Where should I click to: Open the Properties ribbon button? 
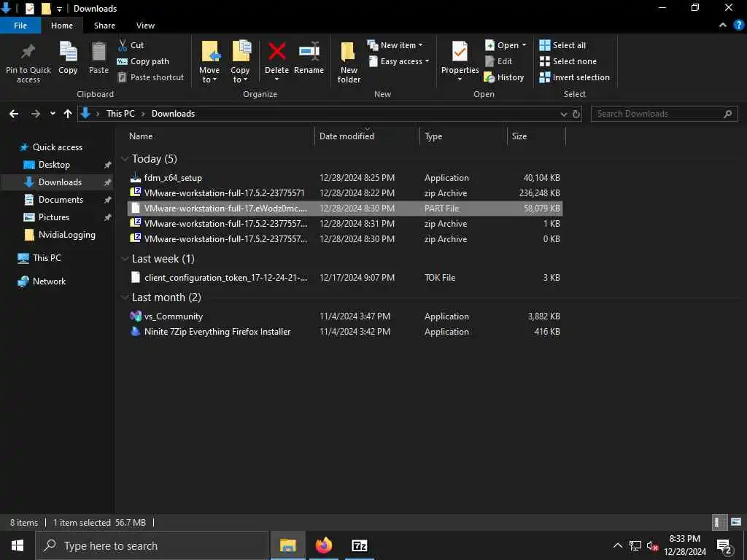460,60
